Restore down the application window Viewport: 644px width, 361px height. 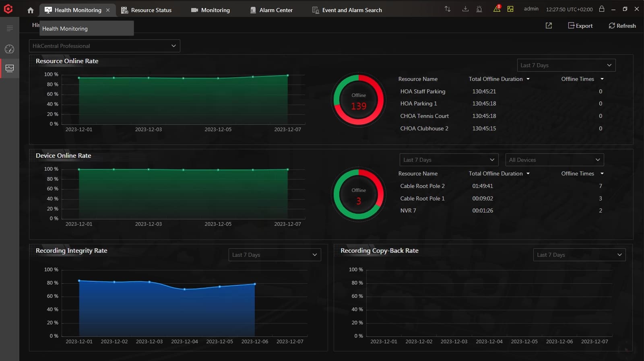625,9
